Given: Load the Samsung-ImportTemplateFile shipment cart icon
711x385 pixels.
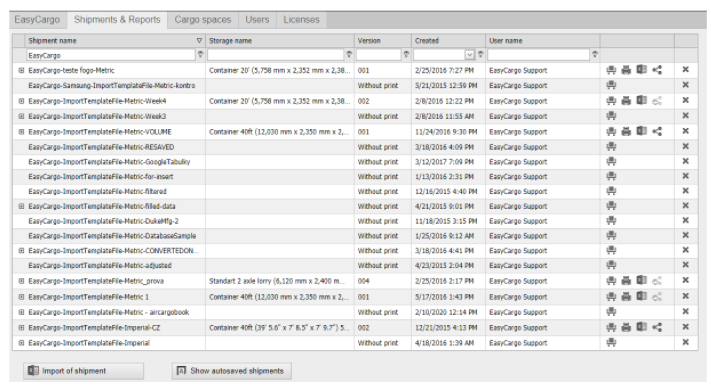Looking at the screenshot, I should tap(611, 85).
